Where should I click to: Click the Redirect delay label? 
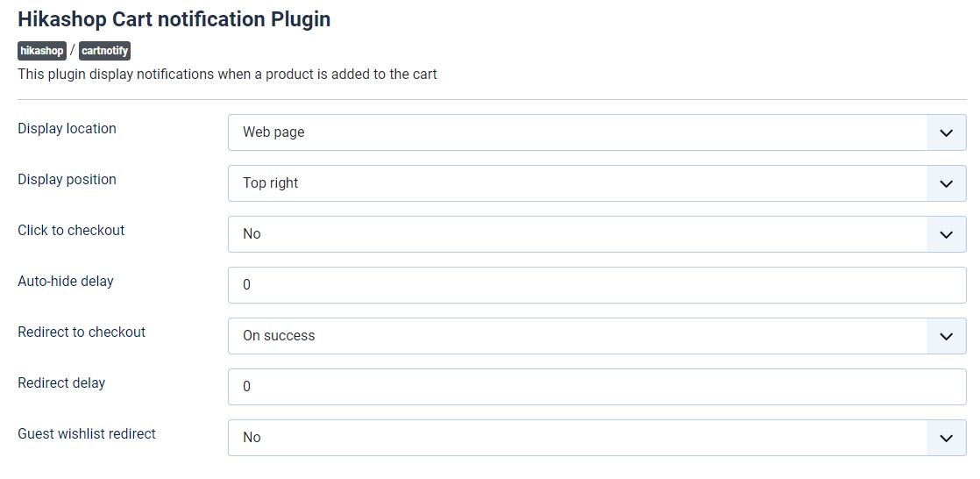coord(61,383)
